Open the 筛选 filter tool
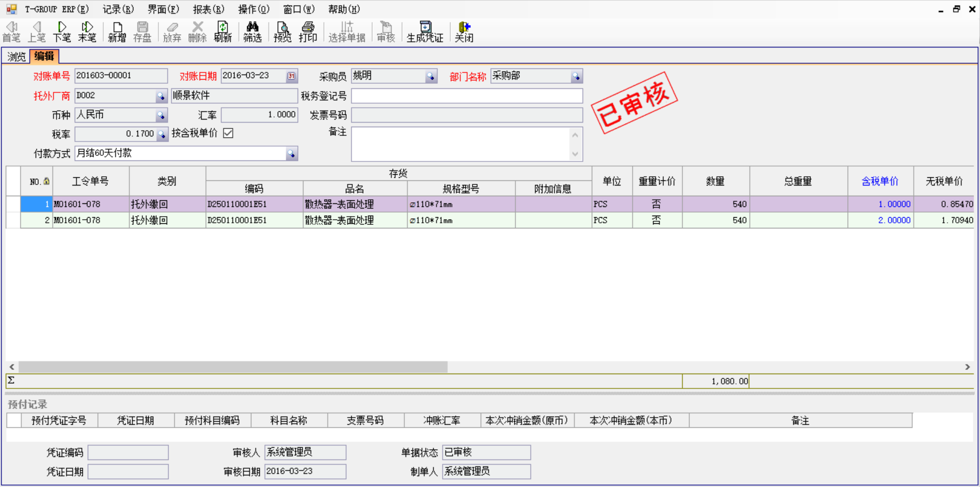Viewport: 980px width, 487px height. click(x=252, y=32)
